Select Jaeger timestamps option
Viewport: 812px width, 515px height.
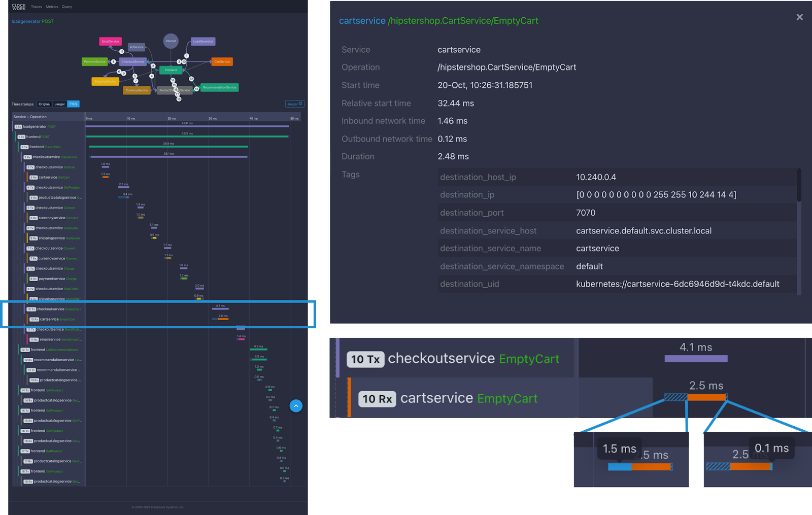click(60, 104)
